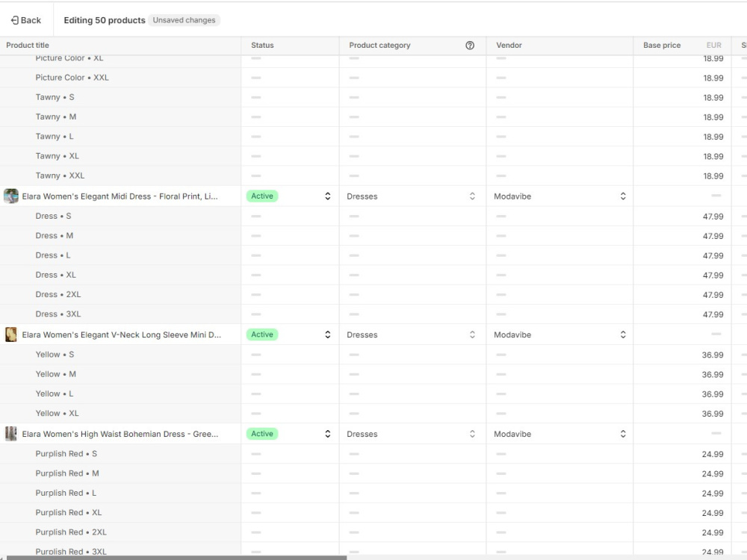Change Modavibe vendor for V-Neck Mini Dress

pos(560,335)
